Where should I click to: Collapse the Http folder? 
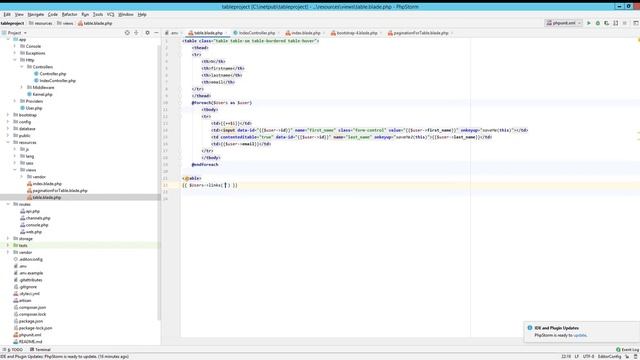(x=15, y=60)
